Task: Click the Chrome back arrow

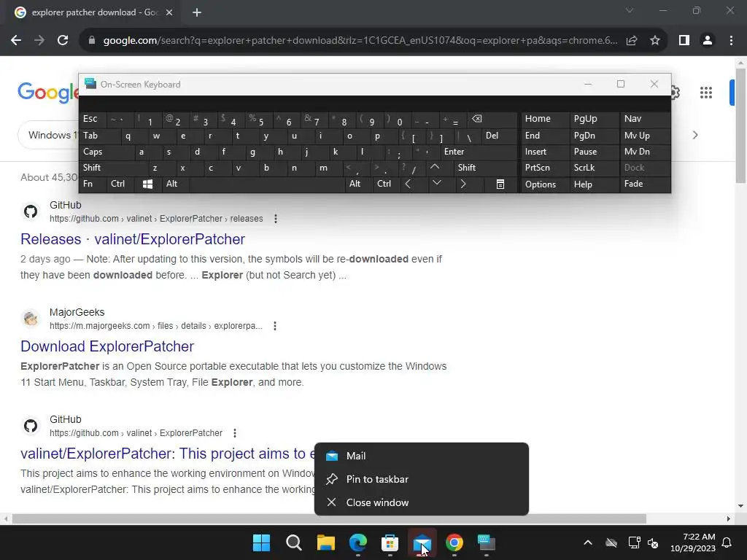Action: pyautogui.click(x=16, y=41)
